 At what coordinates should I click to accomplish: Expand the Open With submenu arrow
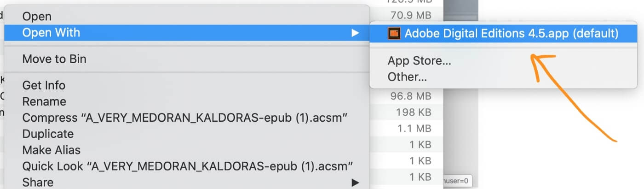354,33
